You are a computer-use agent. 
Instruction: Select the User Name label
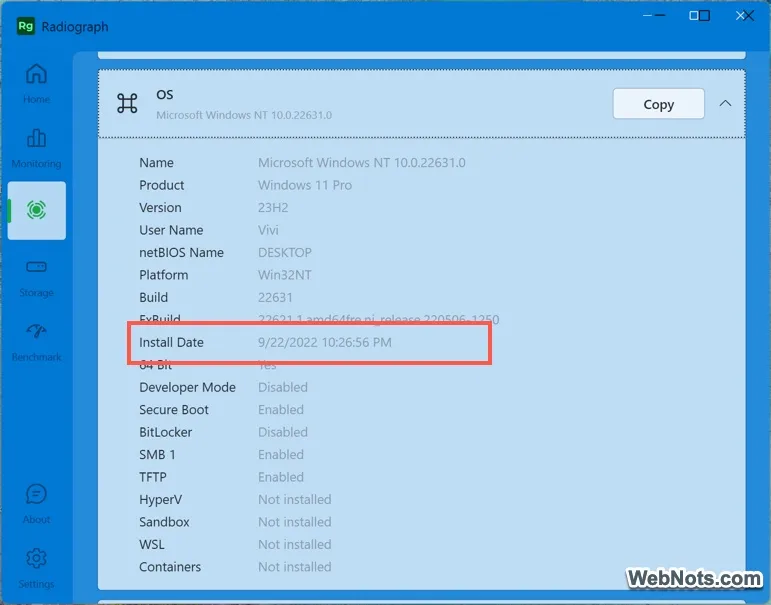171,230
